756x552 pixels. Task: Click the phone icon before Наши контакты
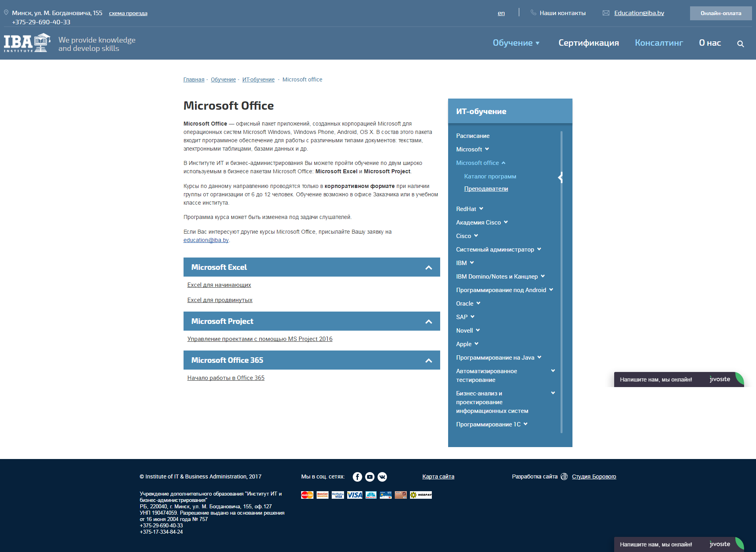(x=534, y=13)
